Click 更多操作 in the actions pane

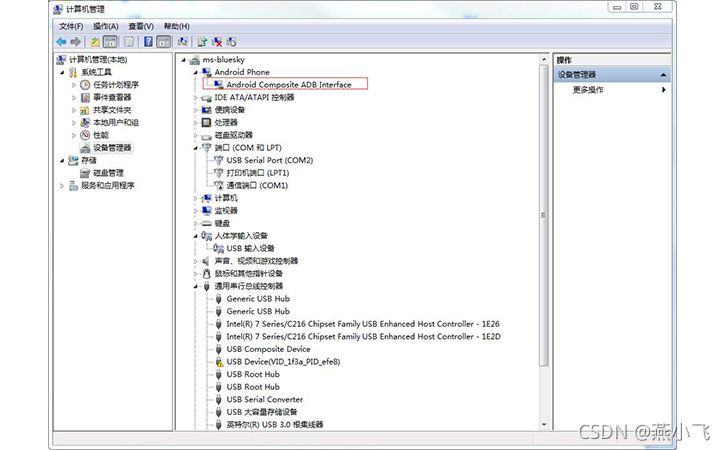(x=588, y=90)
